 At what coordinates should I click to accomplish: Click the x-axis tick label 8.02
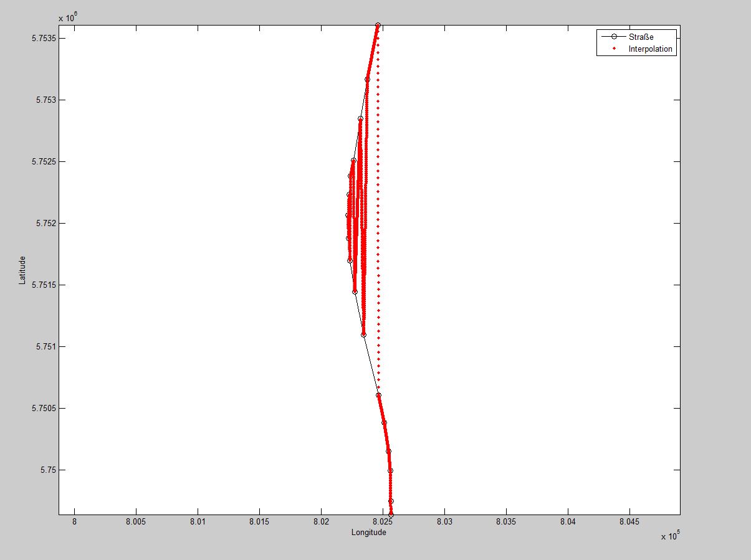321,521
